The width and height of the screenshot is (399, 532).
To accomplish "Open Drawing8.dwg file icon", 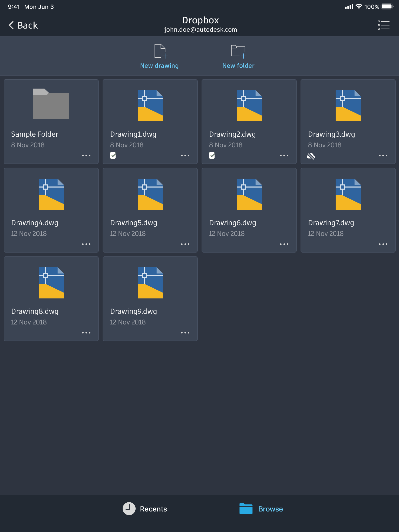I will (x=51, y=283).
